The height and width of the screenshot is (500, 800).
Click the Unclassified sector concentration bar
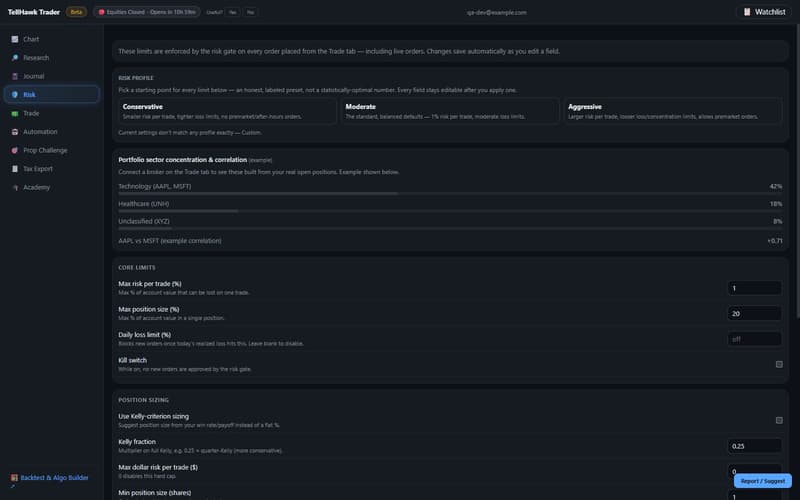(450, 229)
